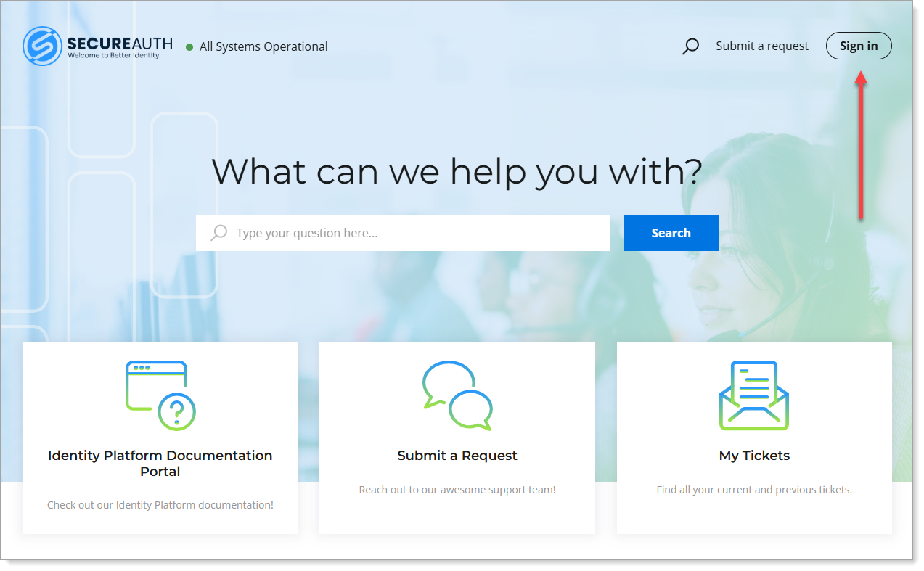
Task: Click the My Tickets envelope icon
Action: [x=754, y=395]
